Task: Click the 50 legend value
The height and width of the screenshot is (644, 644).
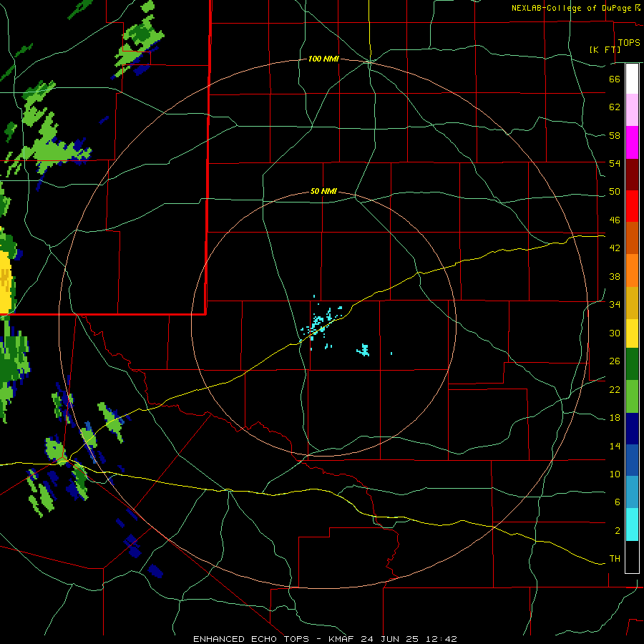Action: (x=615, y=192)
